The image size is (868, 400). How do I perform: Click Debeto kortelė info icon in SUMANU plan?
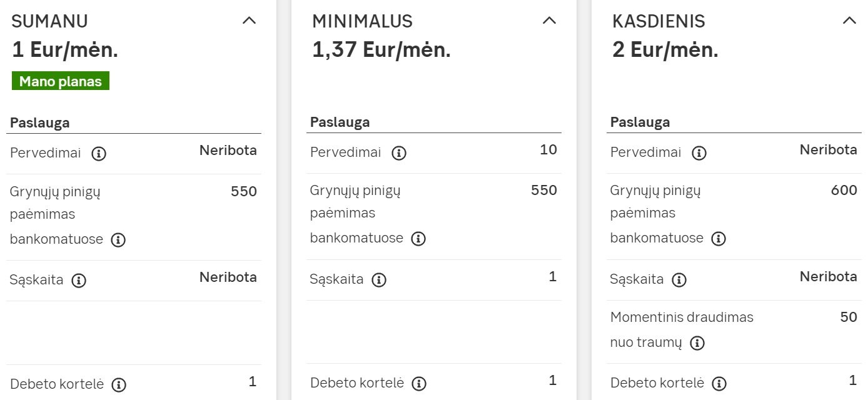pos(119,385)
